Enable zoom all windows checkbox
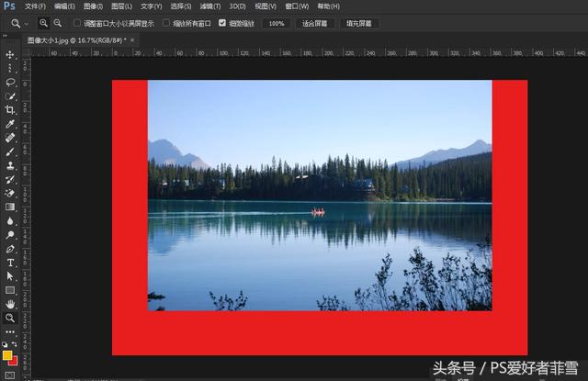Viewport: 588px width, 381px height. (166, 23)
